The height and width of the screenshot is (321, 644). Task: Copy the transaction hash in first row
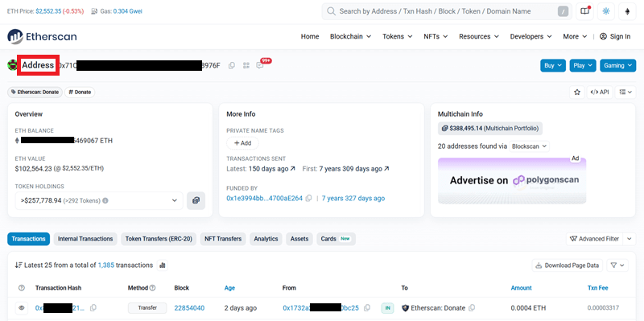93,308
